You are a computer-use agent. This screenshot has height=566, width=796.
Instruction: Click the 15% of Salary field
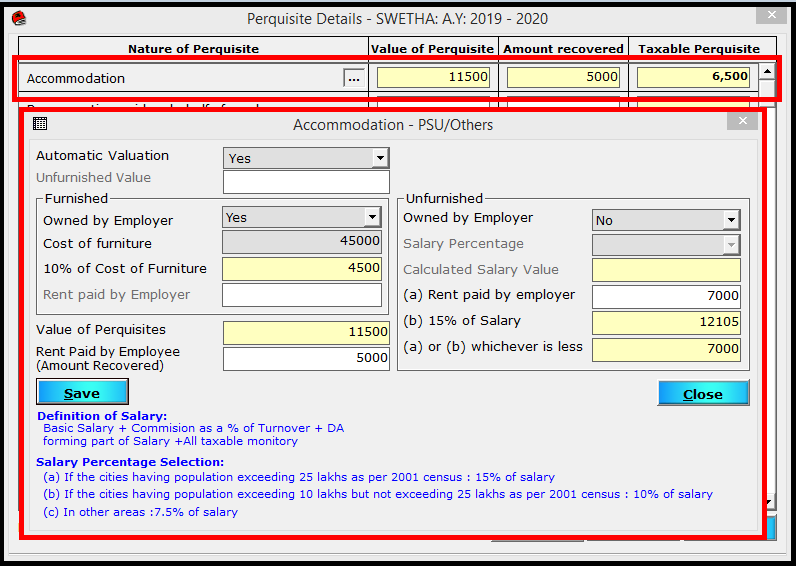click(x=666, y=322)
